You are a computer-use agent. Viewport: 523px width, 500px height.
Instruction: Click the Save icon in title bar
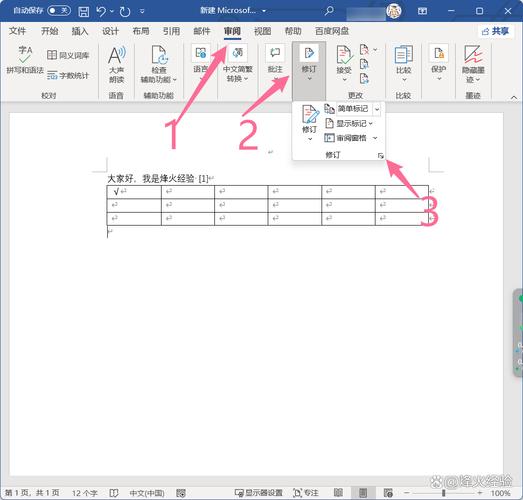pos(83,12)
